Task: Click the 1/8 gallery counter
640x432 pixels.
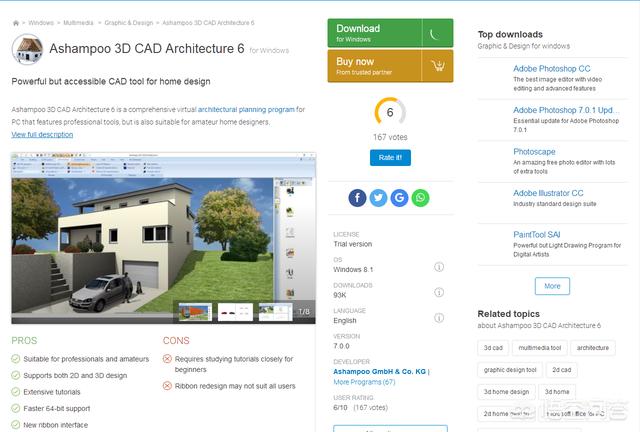Action: tap(304, 312)
